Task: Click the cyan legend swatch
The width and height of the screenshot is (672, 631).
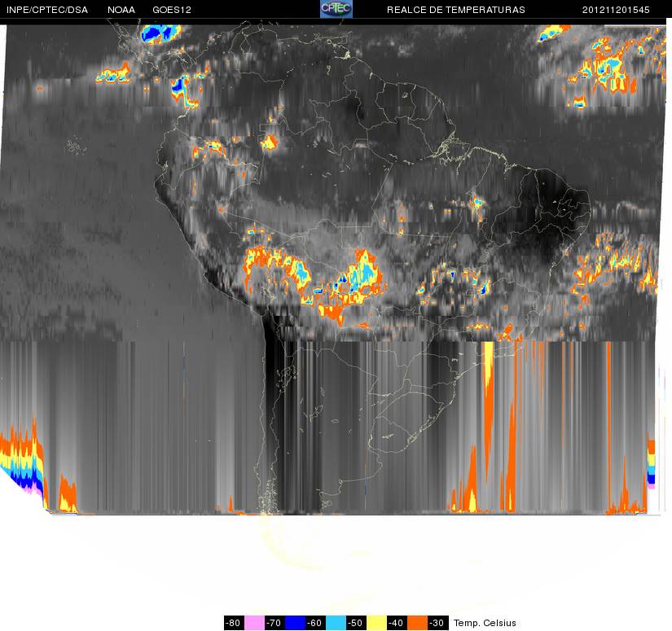Action: pos(336,622)
